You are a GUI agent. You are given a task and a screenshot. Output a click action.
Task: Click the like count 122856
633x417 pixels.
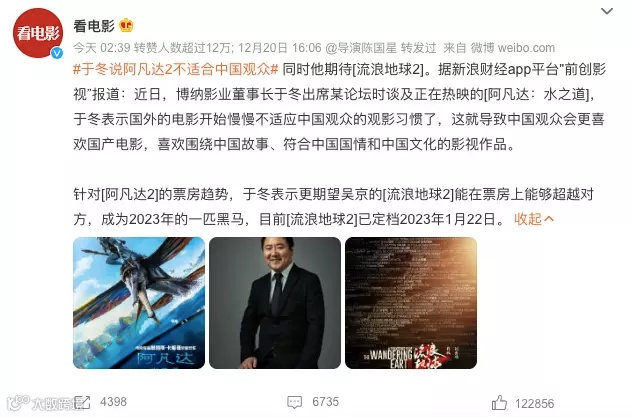click(x=534, y=404)
